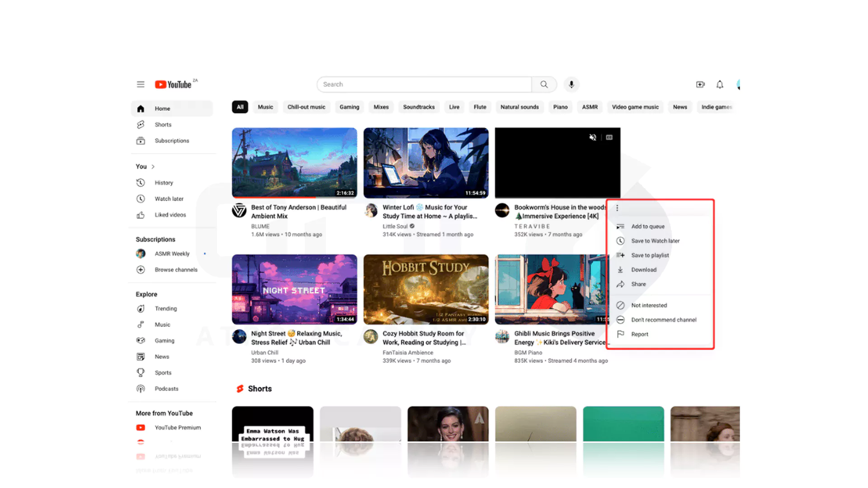Open Sports in Explore section

pos(172,373)
